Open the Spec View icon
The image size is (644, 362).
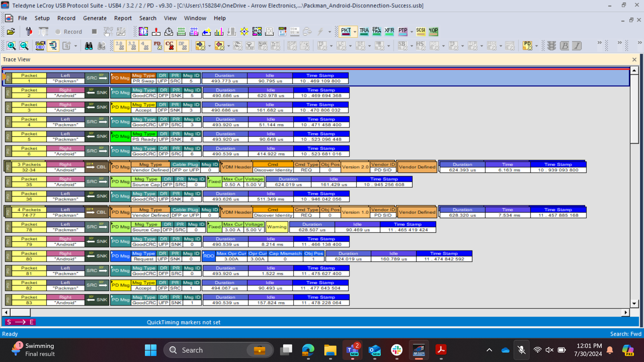[x=257, y=32]
